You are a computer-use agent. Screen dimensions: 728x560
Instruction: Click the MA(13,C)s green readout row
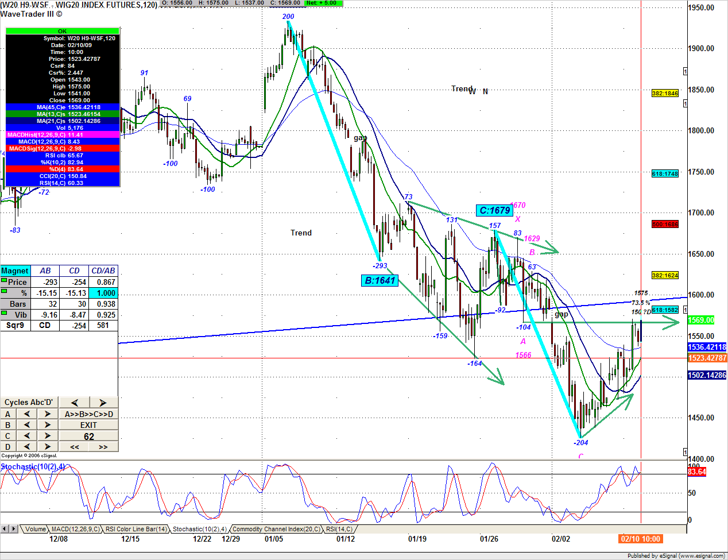pyautogui.click(x=63, y=114)
